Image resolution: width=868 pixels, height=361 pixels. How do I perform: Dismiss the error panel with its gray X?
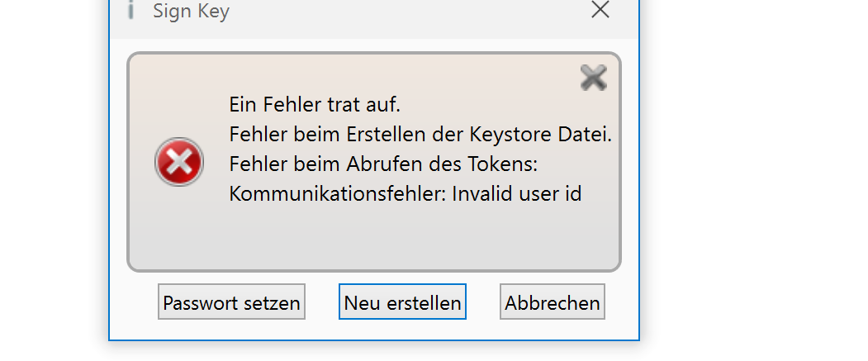[x=593, y=78]
